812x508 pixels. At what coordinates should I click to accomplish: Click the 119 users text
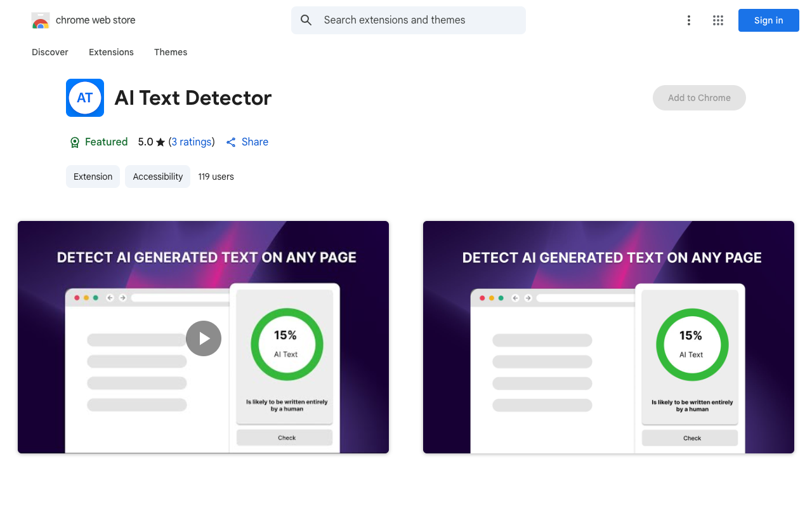(x=216, y=177)
